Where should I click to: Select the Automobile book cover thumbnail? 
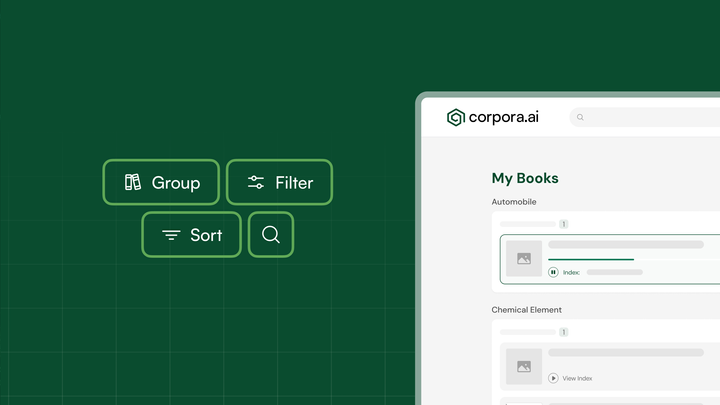(x=524, y=258)
